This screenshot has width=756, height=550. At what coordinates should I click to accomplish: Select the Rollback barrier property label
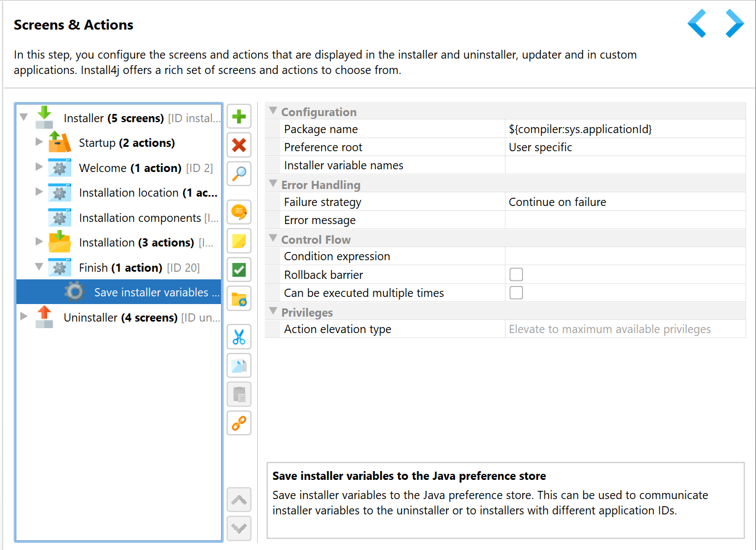point(323,275)
